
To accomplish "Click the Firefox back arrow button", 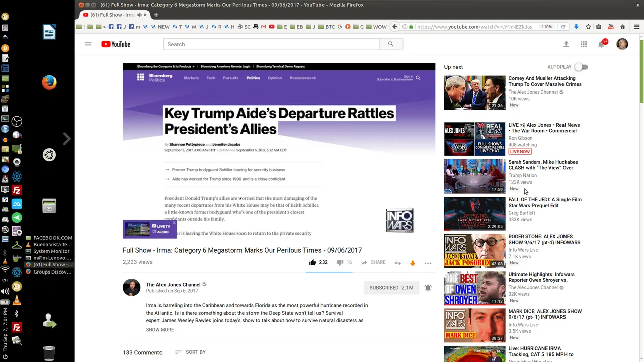I will coord(395,27).
